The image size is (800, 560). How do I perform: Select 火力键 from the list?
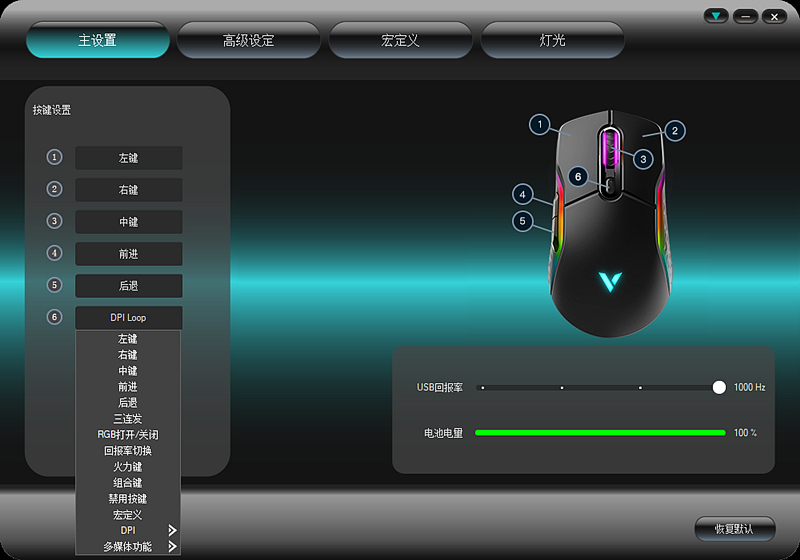pyautogui.click(x=128, y=467)
